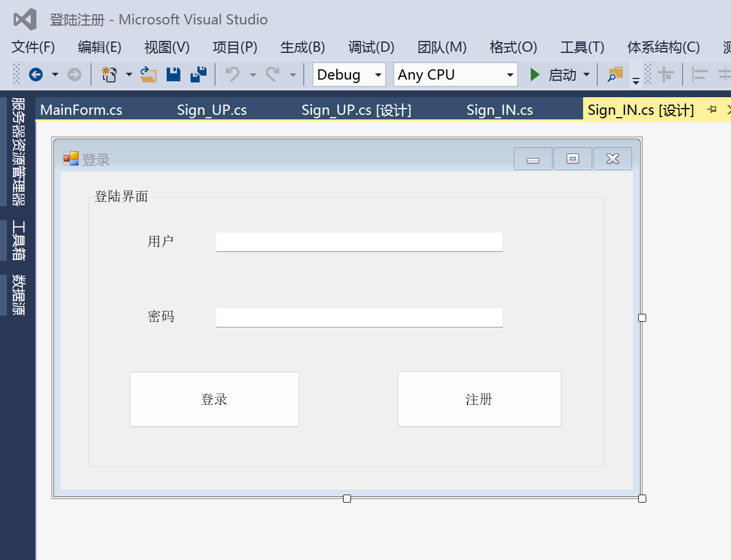Switch to the MainForm.cs tab
Image resolution: width=731 pixels, height=560 pixels.
81,110
